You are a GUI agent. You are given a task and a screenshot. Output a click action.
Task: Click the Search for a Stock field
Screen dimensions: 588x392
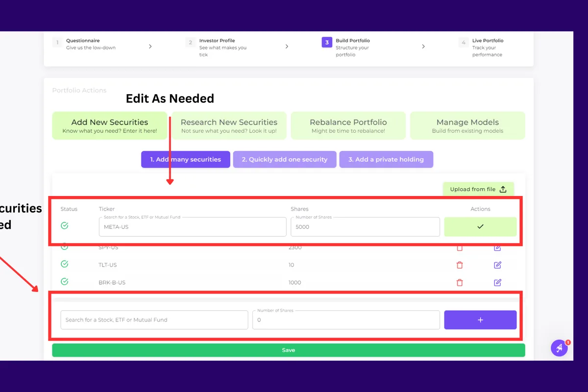153,319
